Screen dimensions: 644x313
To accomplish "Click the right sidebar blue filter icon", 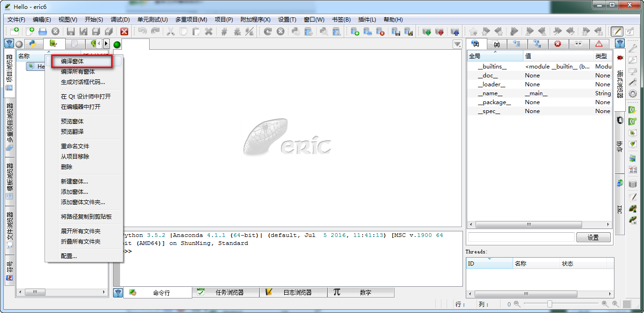I will pos(620,44).
